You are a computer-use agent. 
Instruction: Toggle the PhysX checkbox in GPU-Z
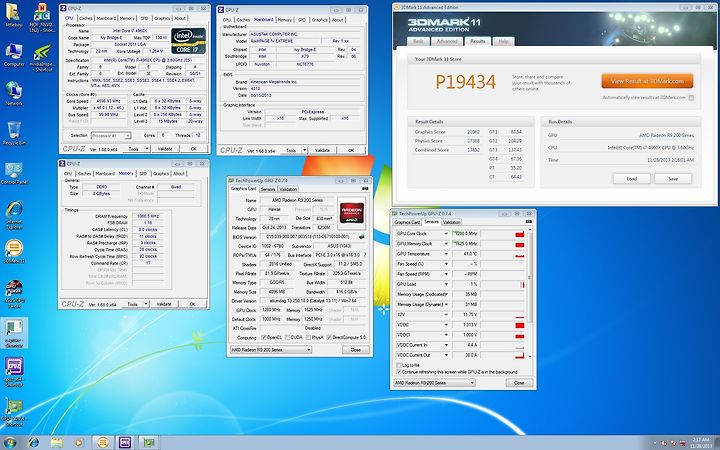309,338
